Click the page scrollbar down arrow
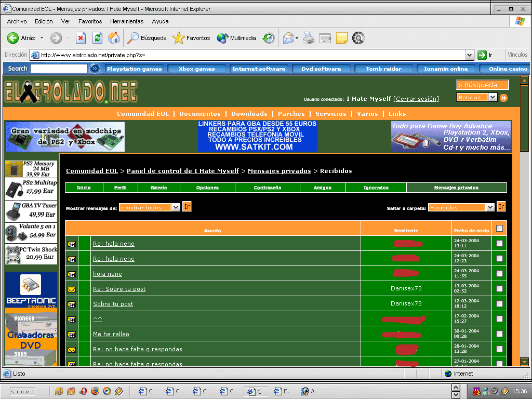 click(524, 362)
